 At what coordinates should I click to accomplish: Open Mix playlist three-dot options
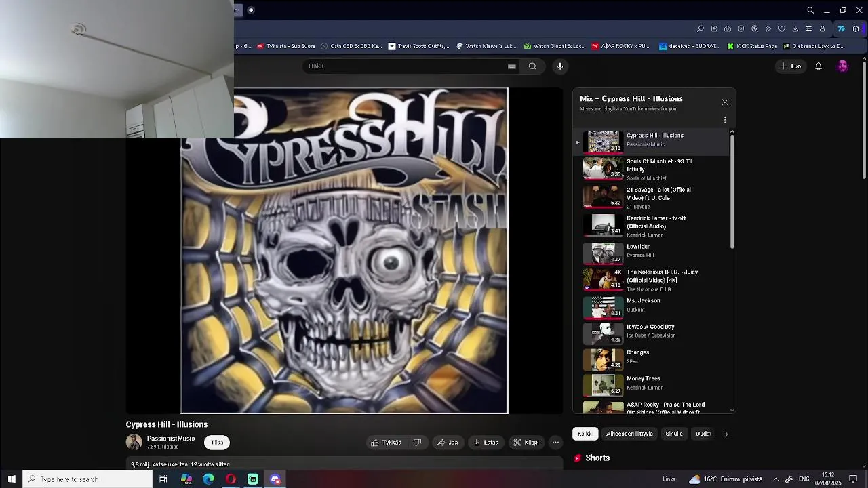click(x=725, y=120)
